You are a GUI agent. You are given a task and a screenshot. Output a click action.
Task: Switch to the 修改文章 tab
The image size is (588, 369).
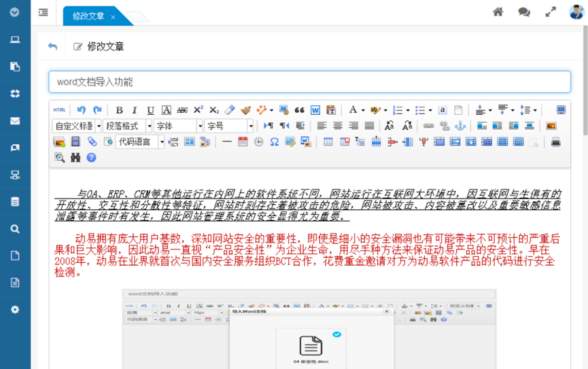[88, 16]
